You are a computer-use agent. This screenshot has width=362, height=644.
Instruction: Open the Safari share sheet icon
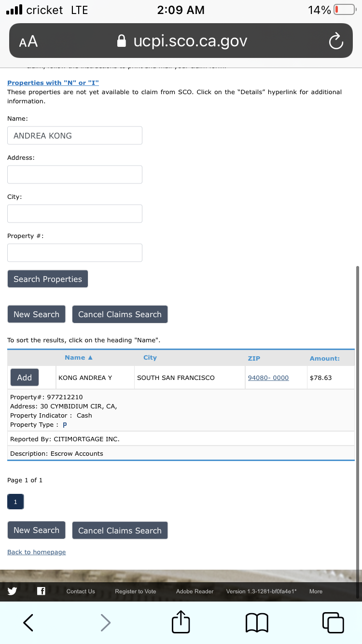click(x=181, y=621)
